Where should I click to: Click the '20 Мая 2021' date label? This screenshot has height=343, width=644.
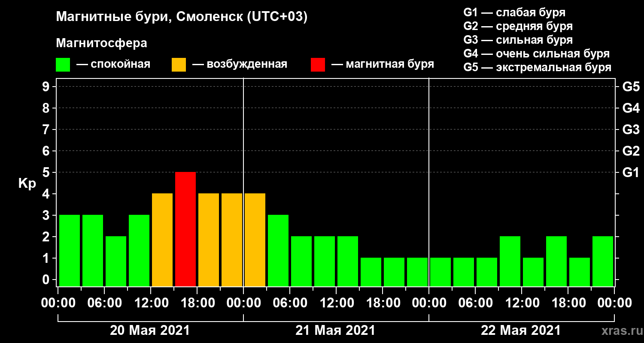(150, 331)
